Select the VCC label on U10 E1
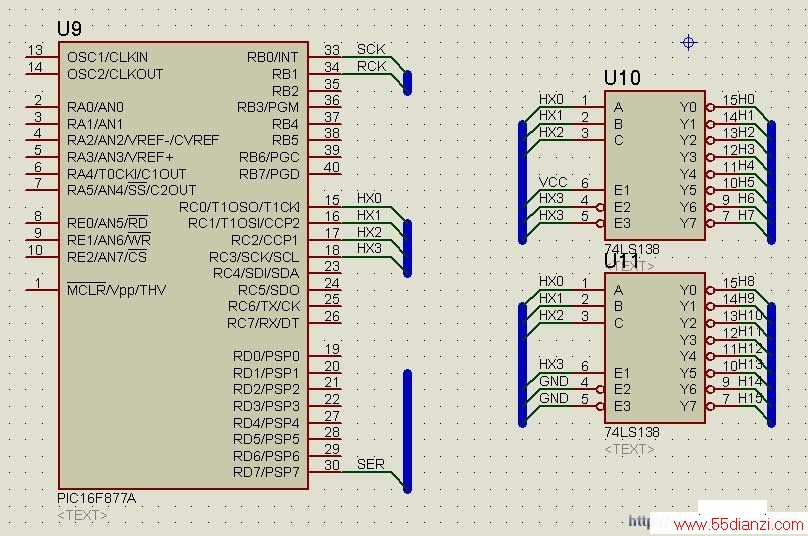Image resolution: width=808 pixels, height=536 pixels. (x=553, y=182)
